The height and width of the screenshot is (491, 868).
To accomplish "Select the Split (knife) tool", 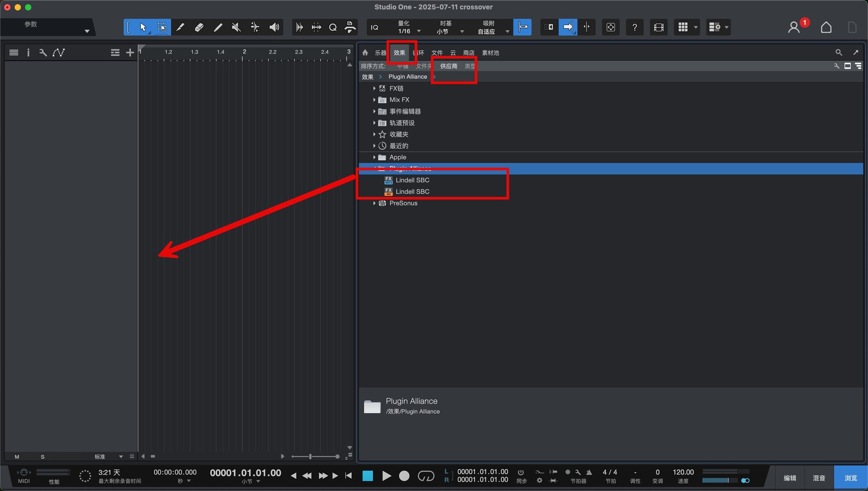I will [x=180, y=27].
